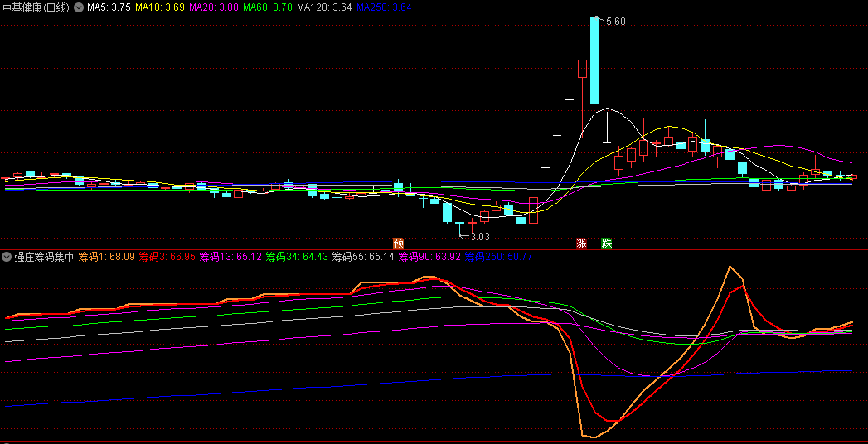Click the red 涨 marker icon
Viewport: 868px width, 444px height.
[x=582, y=244]
